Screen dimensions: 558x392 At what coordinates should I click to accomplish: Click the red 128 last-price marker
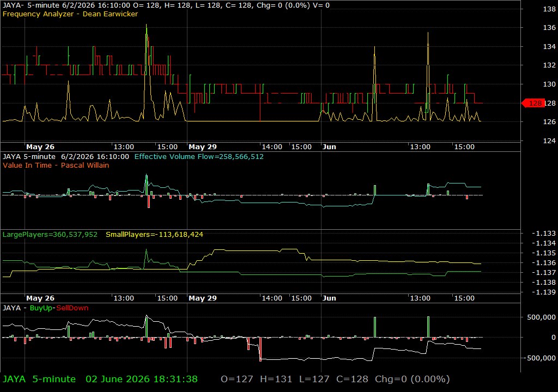point(533,103)
